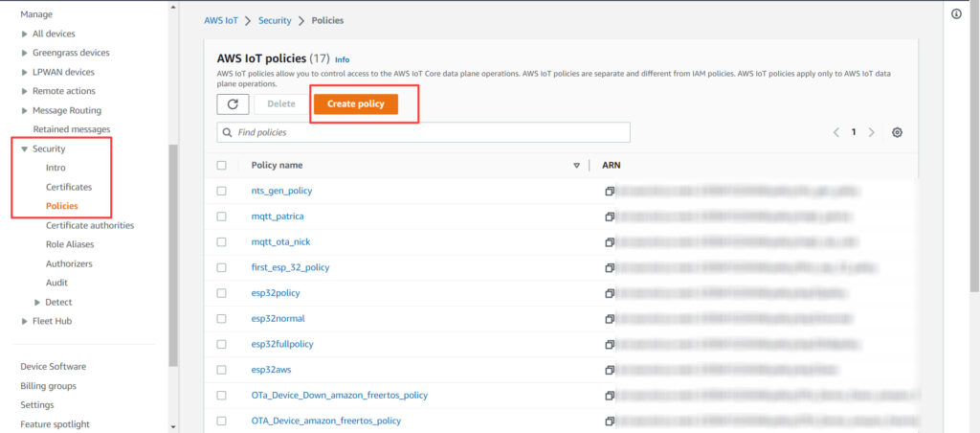Collapse the Security section in sidebar
This screenshot has height=433, width=980.
click(x=25, y=149)
